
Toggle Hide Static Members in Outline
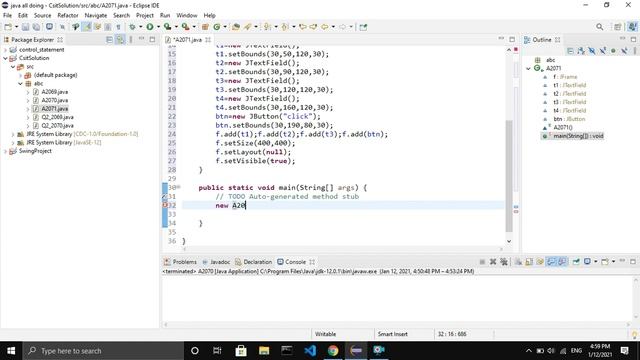click(x=602, y=51)
